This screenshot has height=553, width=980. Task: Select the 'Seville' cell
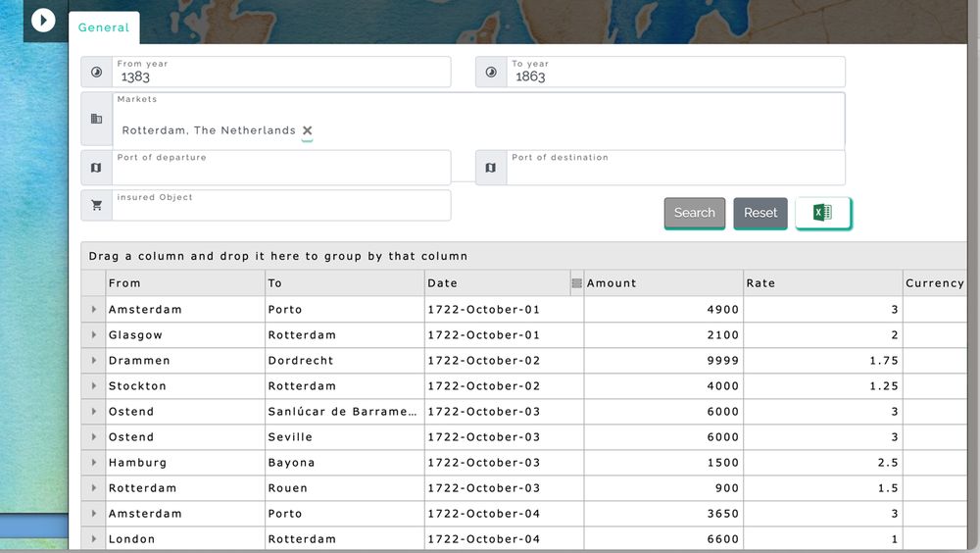pyautogui.click(x=345, y=436)
